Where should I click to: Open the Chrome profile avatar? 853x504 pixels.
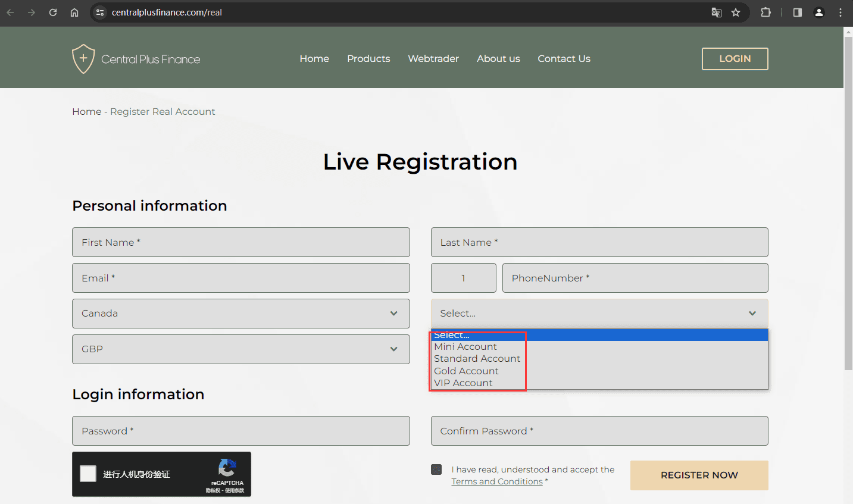pos(819,12)
